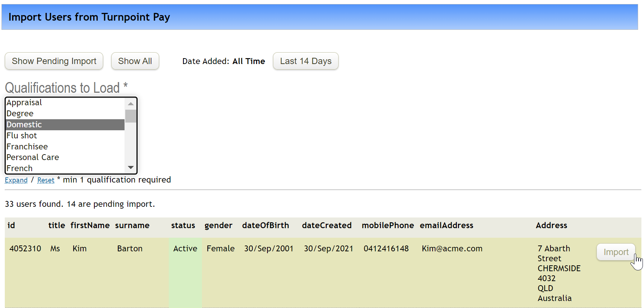Click the status column header
The image size is (644, 308).
(x=183, y=226)
